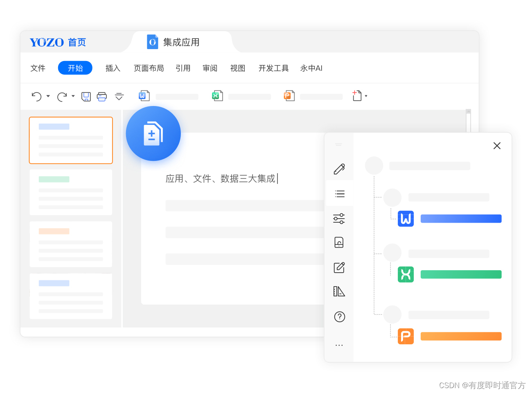
Task: Click the ruler and triangle icon in side panel
Action: tap(339, 291)
